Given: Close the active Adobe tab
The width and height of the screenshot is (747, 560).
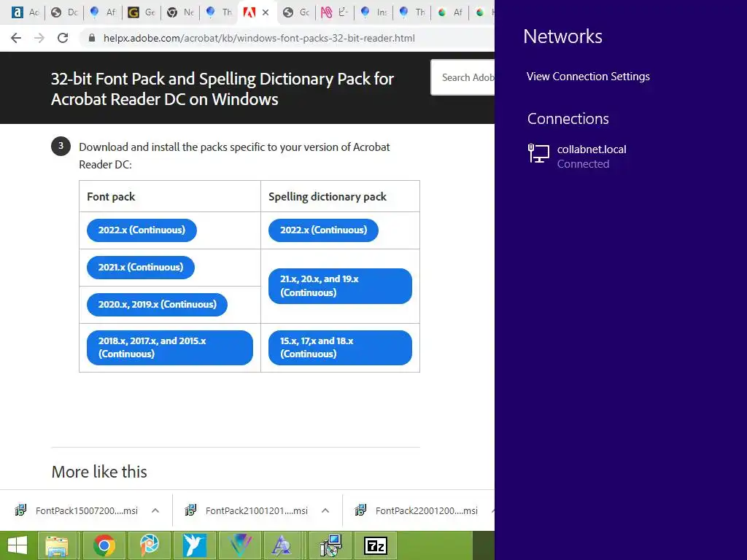Looking at the screenshot, I should (266, 12).
